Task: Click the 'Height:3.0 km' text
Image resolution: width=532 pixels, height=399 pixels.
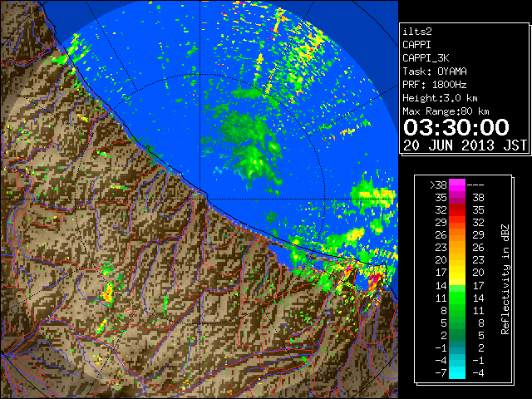Action: click(x=440, y=98)
